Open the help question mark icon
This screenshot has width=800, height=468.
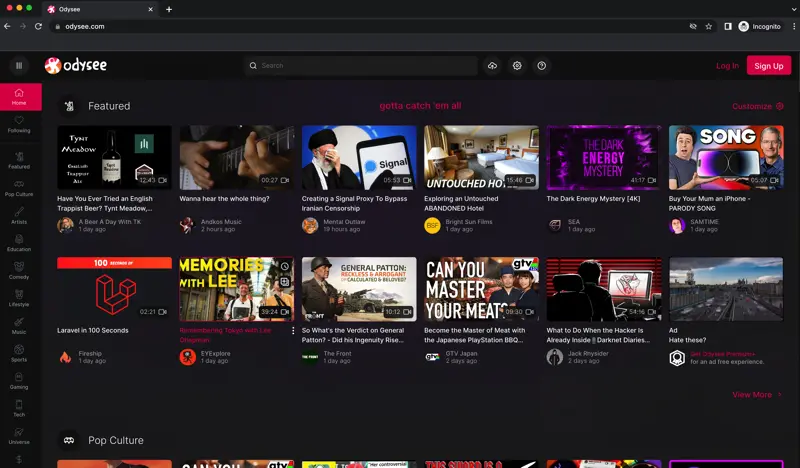(x=541, y=65)
